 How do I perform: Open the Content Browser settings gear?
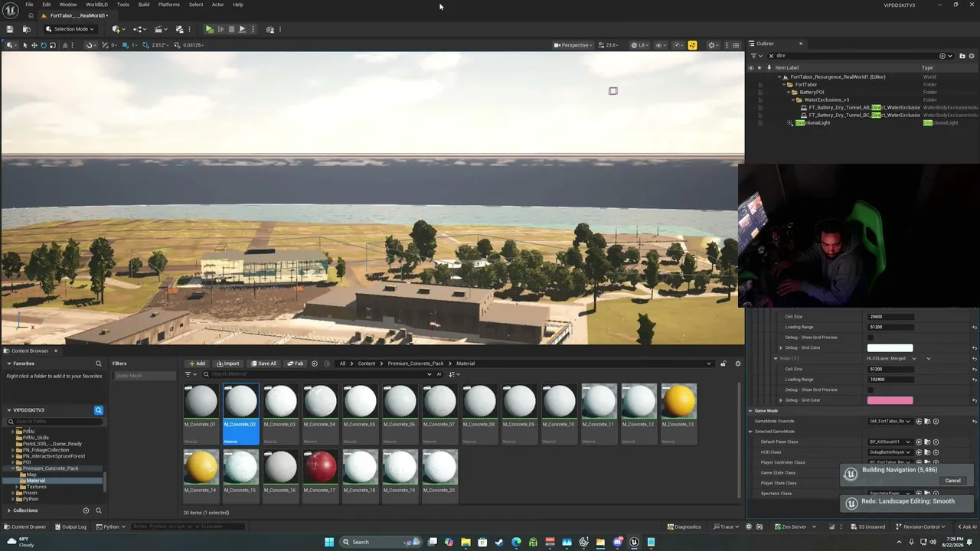coord(738,364)
